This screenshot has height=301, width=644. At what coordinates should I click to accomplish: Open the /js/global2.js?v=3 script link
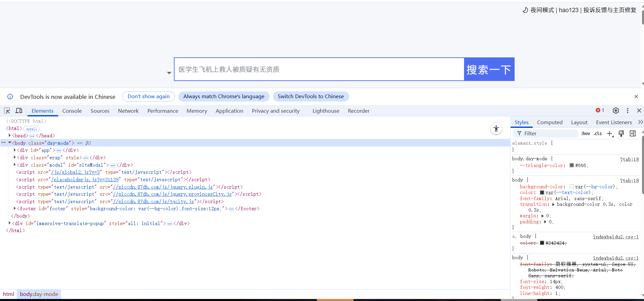tap(75, 172)
